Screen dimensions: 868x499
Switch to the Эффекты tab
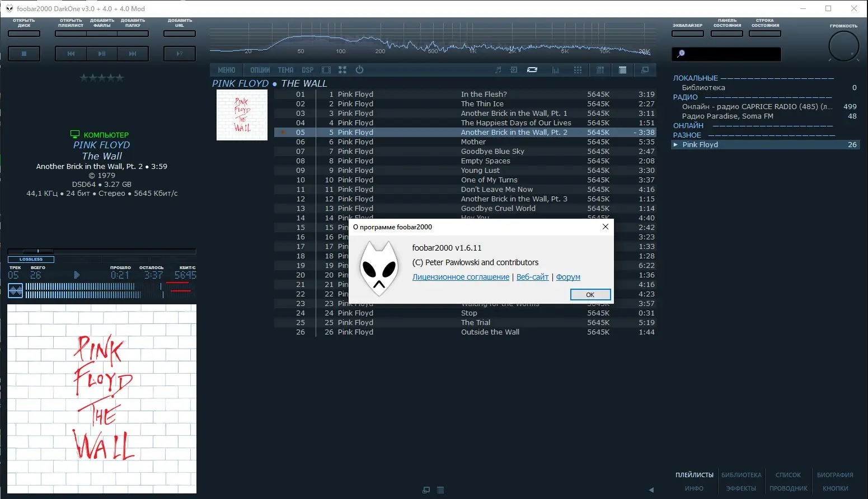coord(741,488)
